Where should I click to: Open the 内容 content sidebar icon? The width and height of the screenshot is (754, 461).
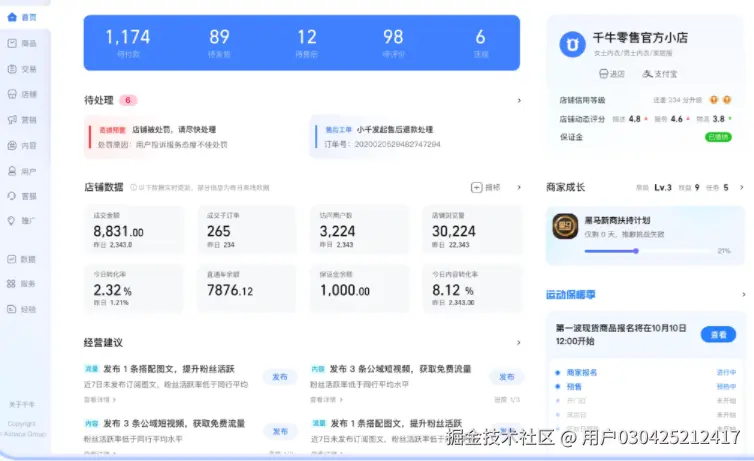click(12, 146)
